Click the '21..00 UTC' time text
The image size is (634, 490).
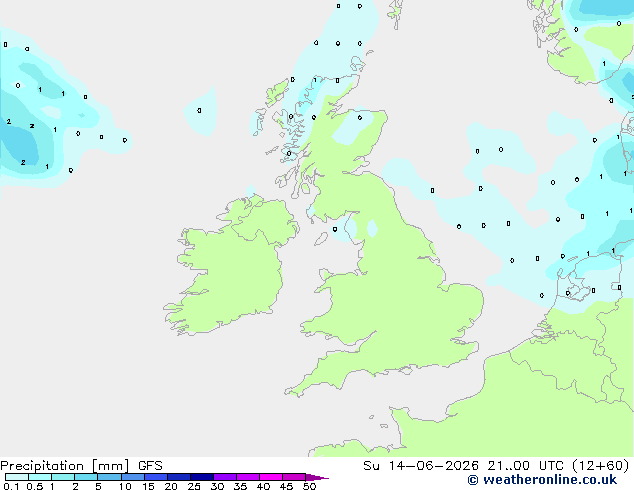click(525, 466)
